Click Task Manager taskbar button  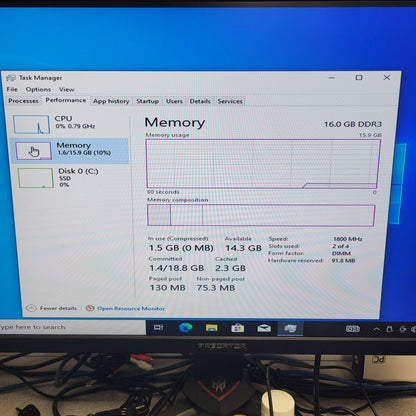(x=290, y=329)
